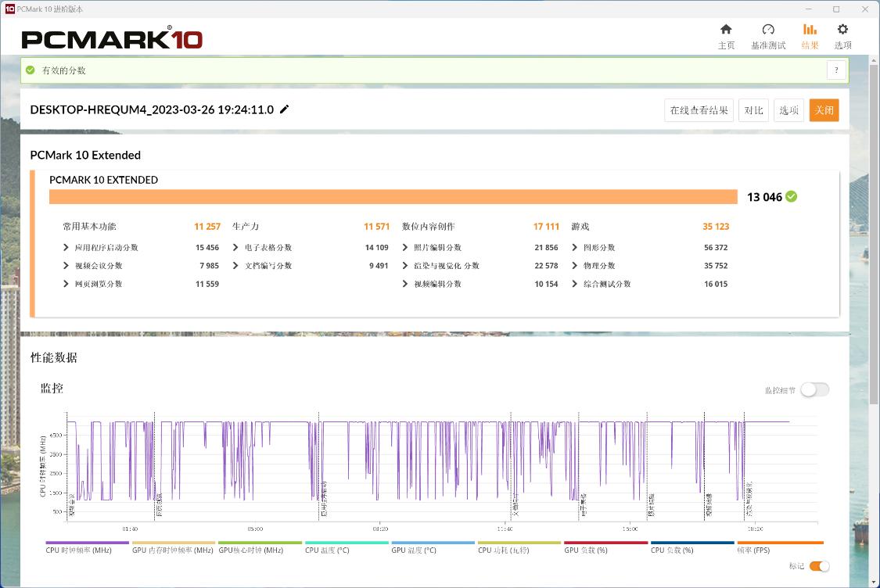Open 在线查看结果 to view results online
Image resolution: width=880 pixels, height=588 pixels.
(x=699, y=109)
